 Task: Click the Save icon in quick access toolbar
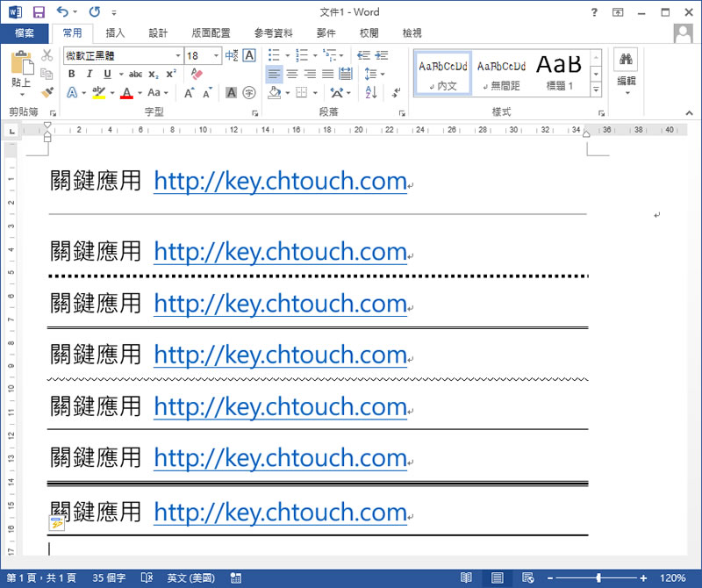[x=38, y=12]
